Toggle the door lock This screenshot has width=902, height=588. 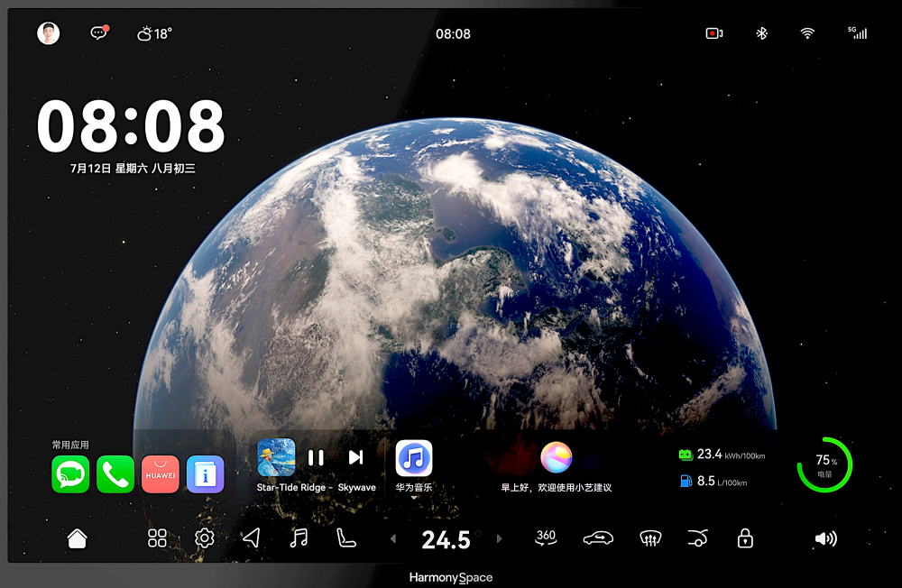(745, 538)
